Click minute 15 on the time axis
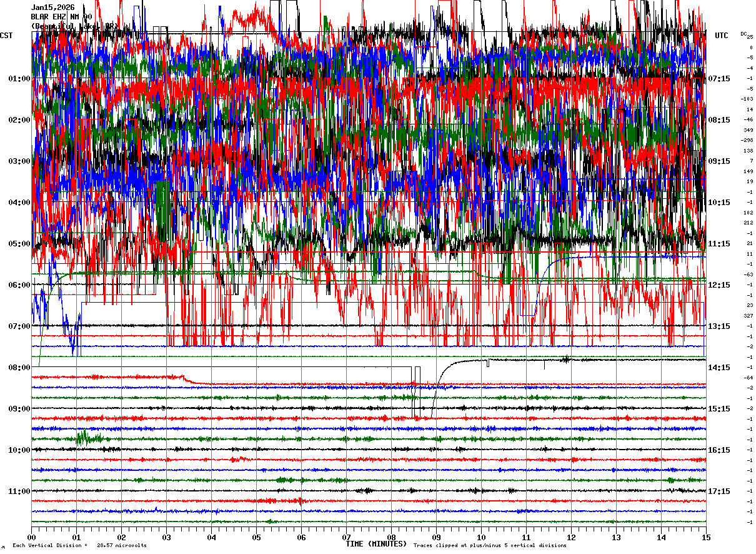The width and height of the screenshot is (756, 554). point(706,537)
